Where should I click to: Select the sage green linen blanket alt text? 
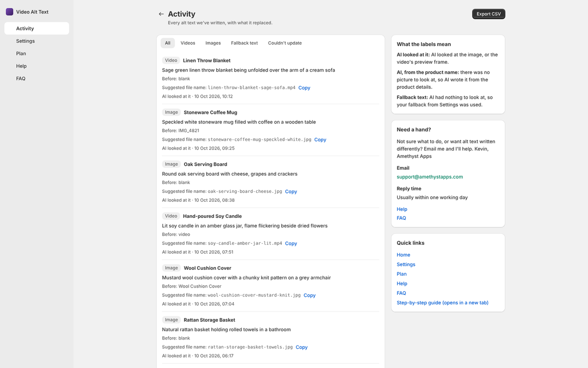pyautogui.click(x=249, y=70)
